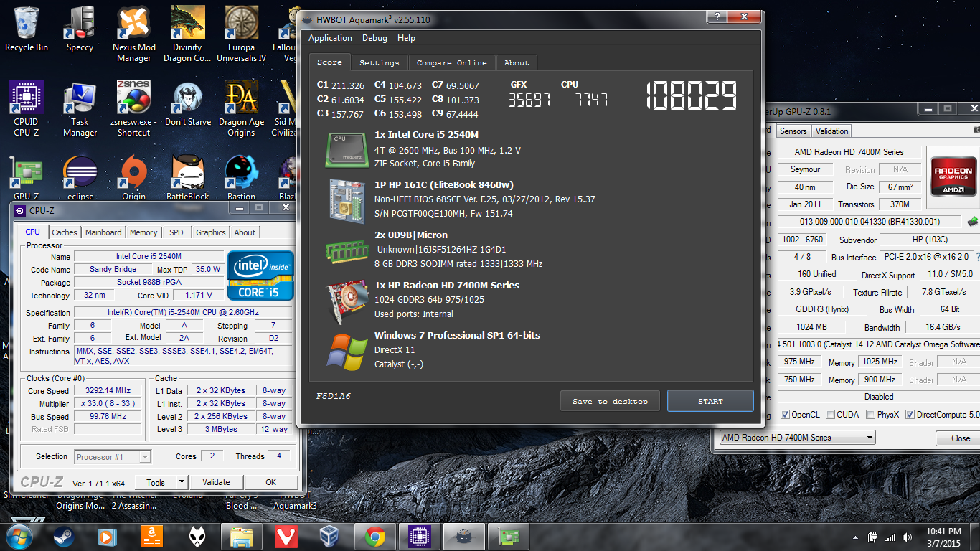Open the Caches tab in CPU-Z
Viewport: 980px width, 551px height.
65,232
